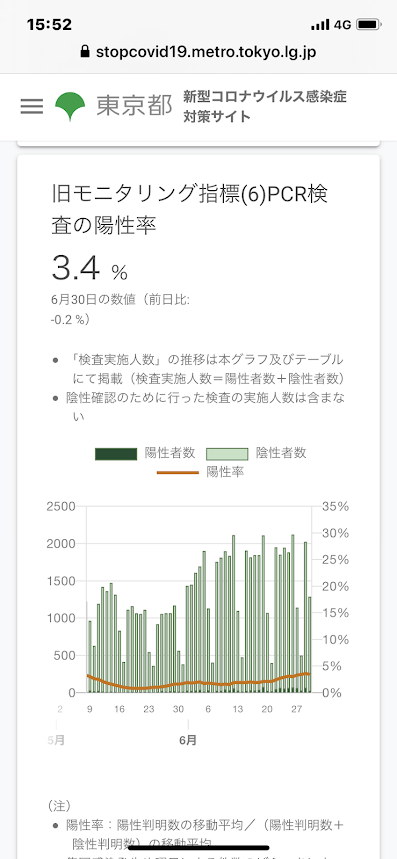Toggle 陽性者数 dark green legend swatch
The image size is (397, 859).
(116, 454)
